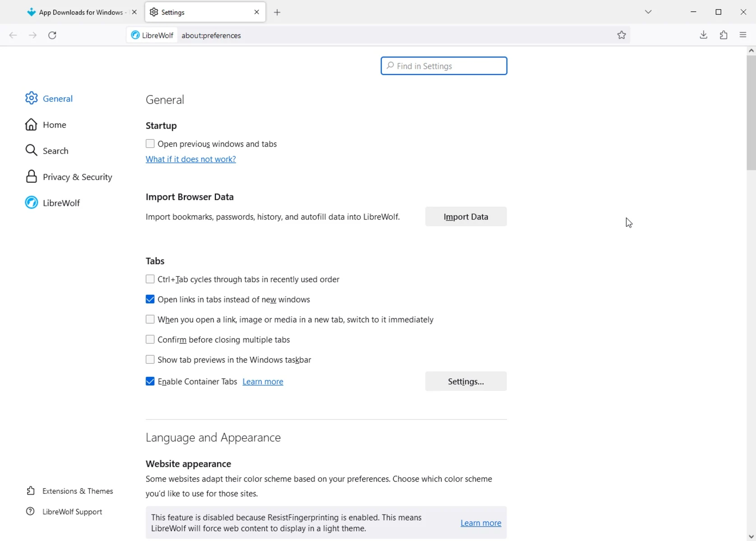Click the Import Data button
Viewport: 756px width, 541px height.
(466, 217)
